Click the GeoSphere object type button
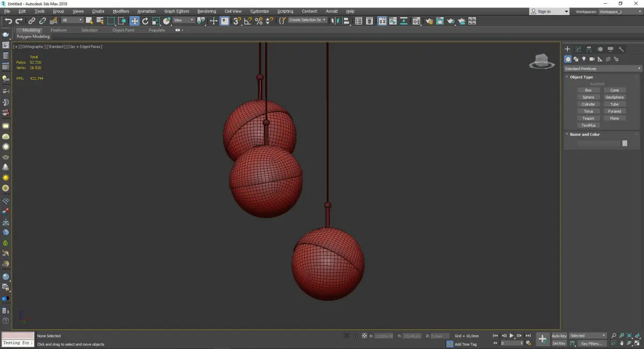 pos(614,98)
